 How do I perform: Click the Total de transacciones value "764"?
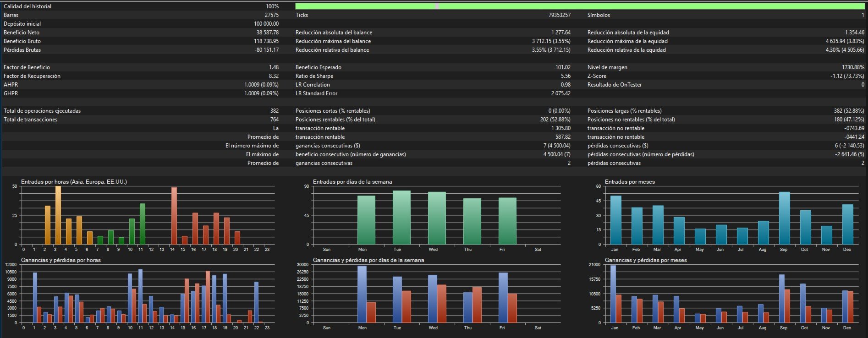pos(275,120)
